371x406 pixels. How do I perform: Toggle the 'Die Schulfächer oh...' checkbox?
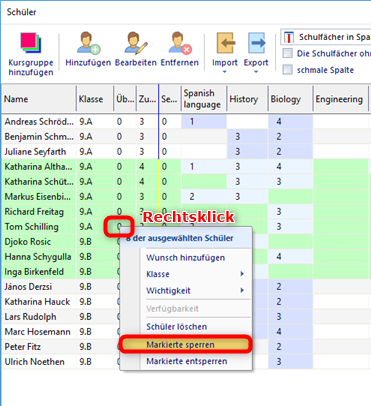click(x=287, y=53)
